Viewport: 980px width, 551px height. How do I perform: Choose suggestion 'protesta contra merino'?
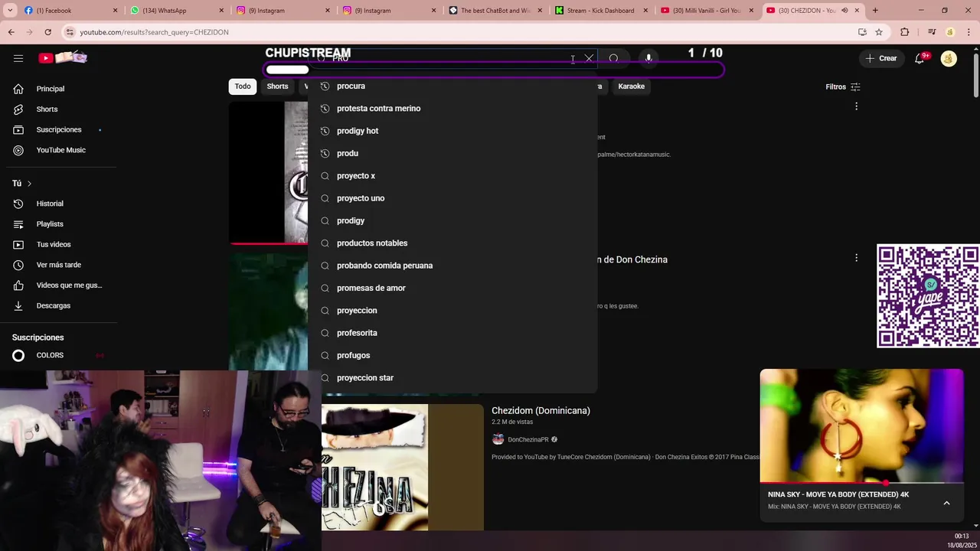point(452,109)
